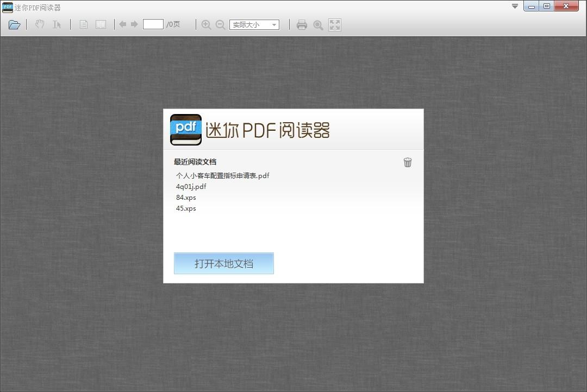Open the 实际大小 zoom dropdown

(x=254, y=24)
